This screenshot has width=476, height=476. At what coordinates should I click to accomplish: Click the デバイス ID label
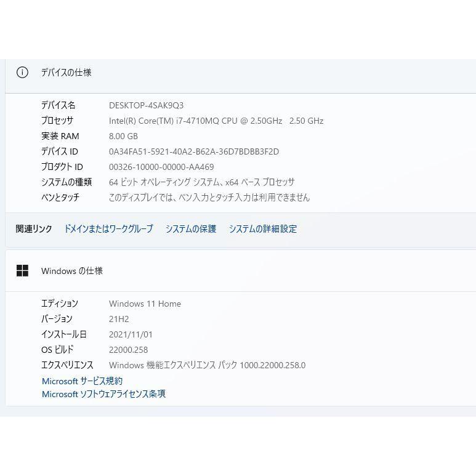pyautogui.click(x=60, y=151)
